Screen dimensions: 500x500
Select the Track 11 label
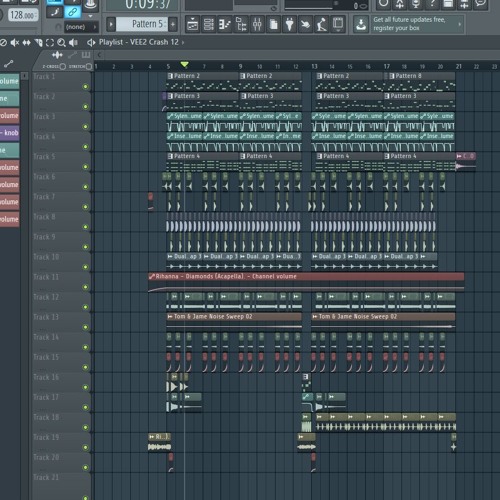click(x=46, y=277)
